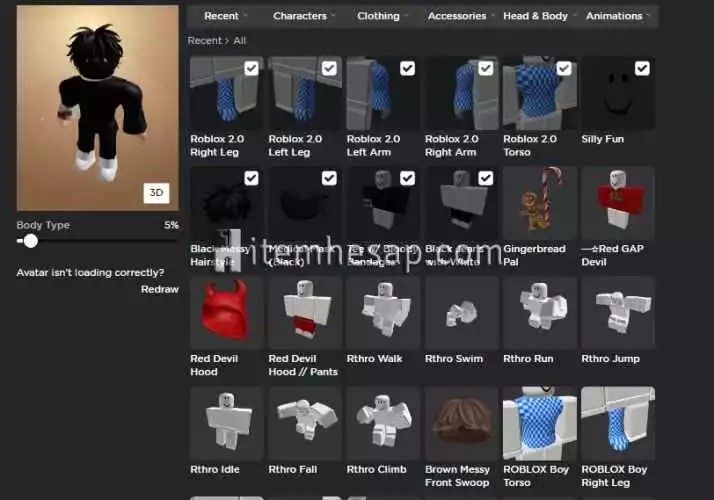Image resolution: width=714 pixels, height=500 pixels.
Task: Click the Redraw link
Action: 159,289
